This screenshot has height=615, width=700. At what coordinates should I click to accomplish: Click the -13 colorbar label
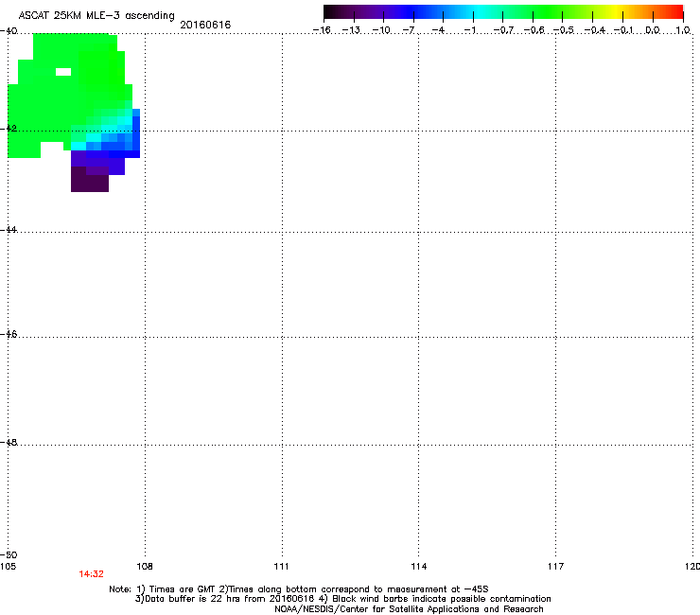(x=351, y=30)
